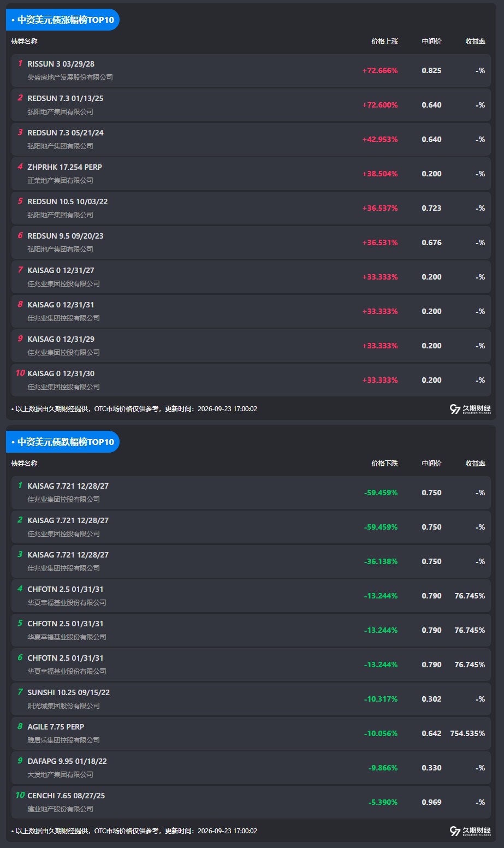504x848 pixels.
Task: Click the 0.330 mid price
Action: [x=431, y=768]
